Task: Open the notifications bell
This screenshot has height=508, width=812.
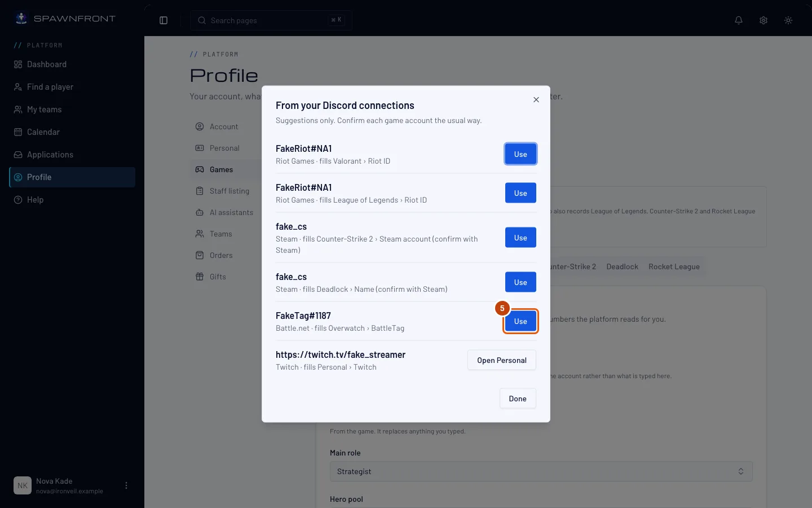Action: (x=739, y=20)
